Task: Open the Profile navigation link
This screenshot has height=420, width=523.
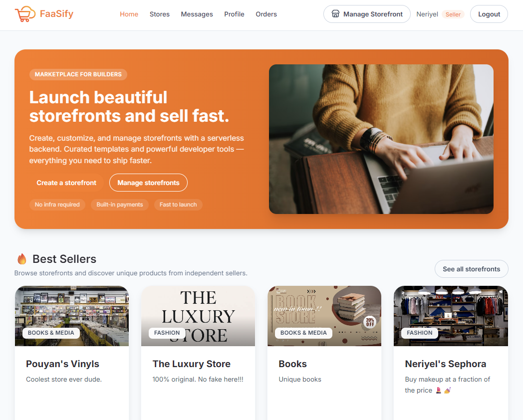Action: point(234,14)
